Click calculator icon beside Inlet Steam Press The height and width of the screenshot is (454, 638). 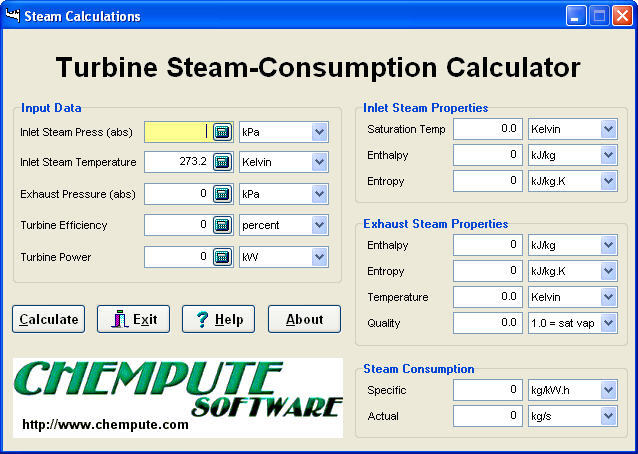[x=222, y=132]
